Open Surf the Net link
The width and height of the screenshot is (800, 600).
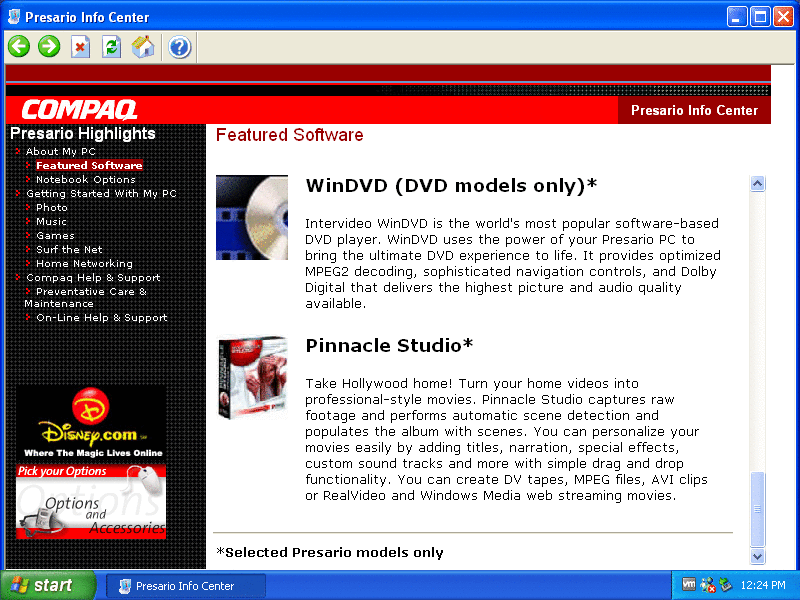click(69, 249)
